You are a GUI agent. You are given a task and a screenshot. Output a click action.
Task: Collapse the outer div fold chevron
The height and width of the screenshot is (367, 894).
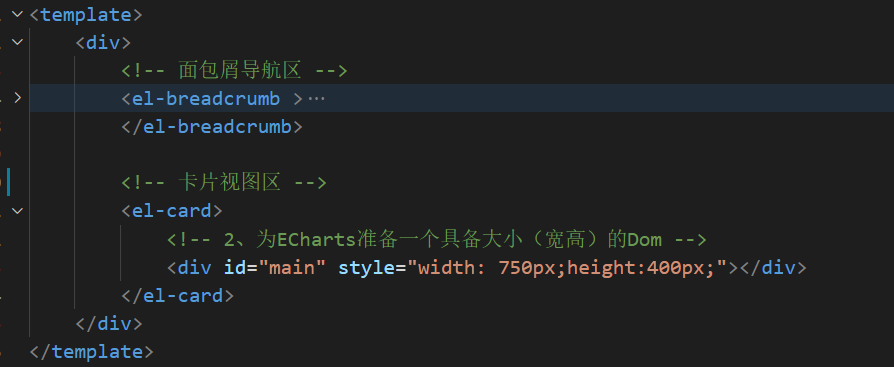17,42
